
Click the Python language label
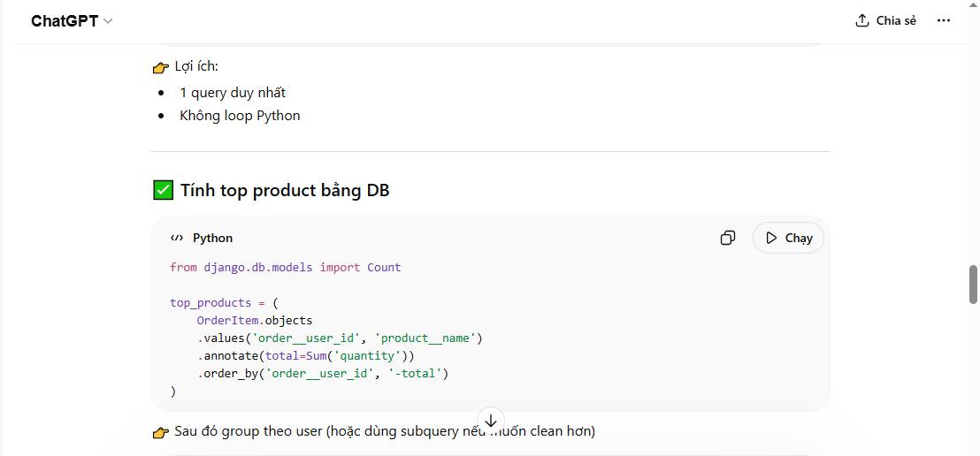[x=212, y=238]
